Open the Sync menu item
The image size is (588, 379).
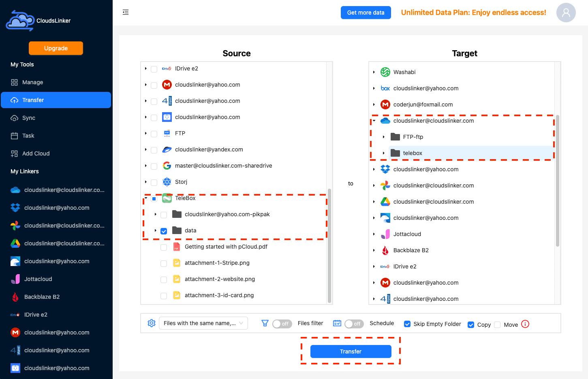(x=56, y=118)
